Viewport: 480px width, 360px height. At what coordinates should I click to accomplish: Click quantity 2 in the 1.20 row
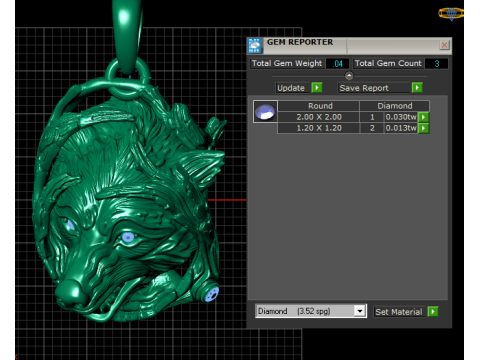[372, 128]
